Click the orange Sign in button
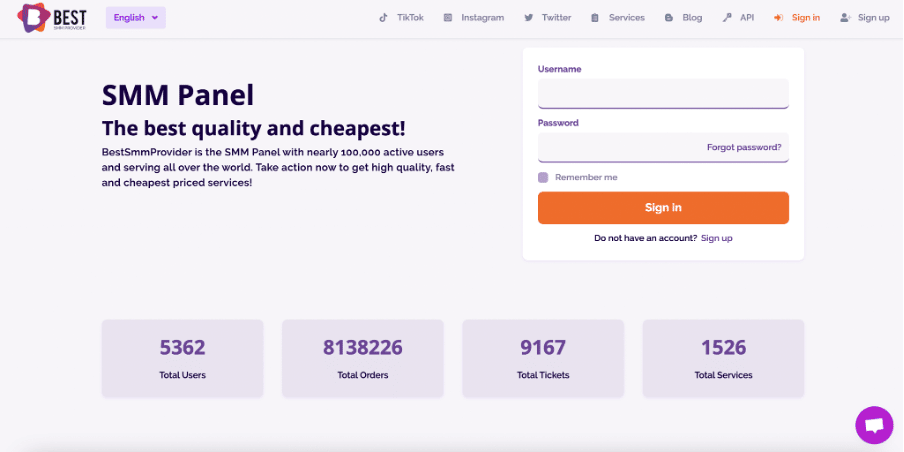The height and width of the screenshot is (452, 904). 663,208
